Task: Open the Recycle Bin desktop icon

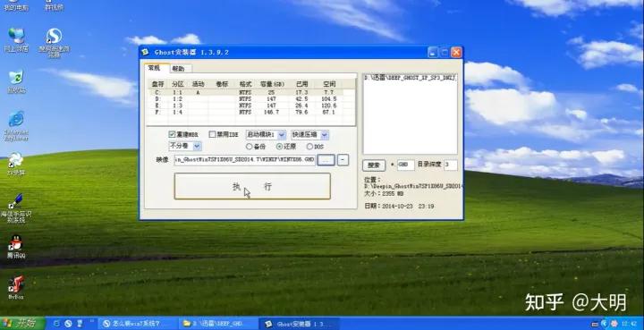Action: tap(16, 81)
